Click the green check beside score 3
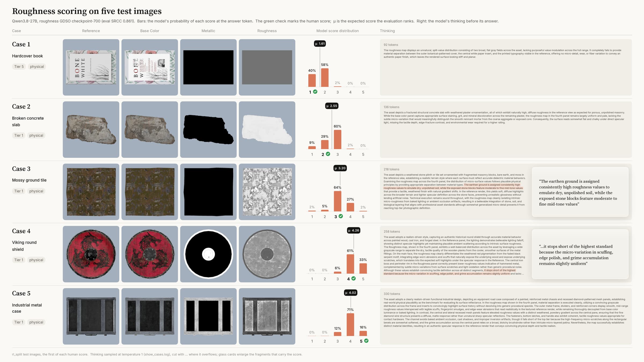Image resolution: width=644 pixels, height=362 pixels. pyautogui.click(x=341, y=216)
